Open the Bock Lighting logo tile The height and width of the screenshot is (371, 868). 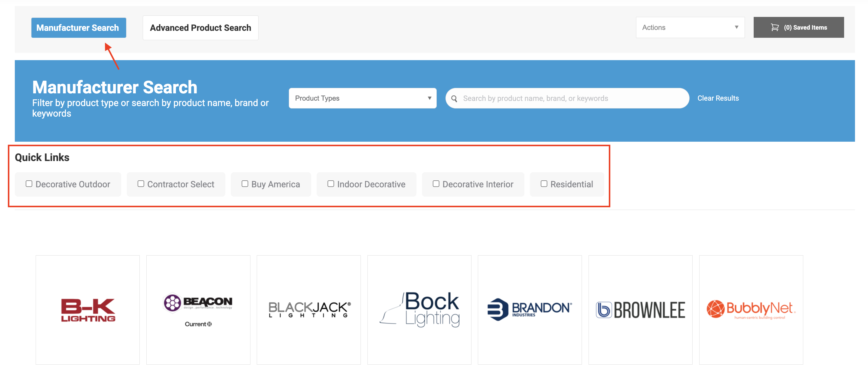(419, 310)
